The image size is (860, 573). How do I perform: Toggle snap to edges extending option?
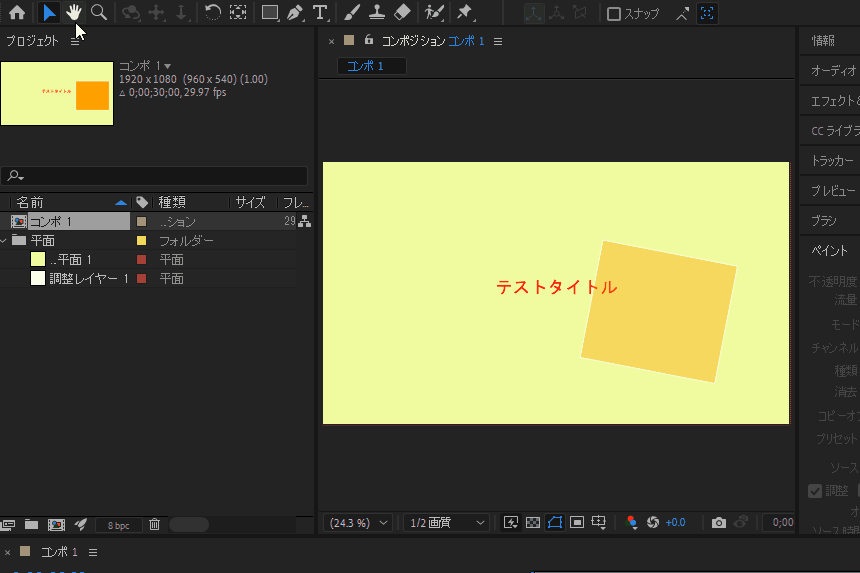pos(682,14)
